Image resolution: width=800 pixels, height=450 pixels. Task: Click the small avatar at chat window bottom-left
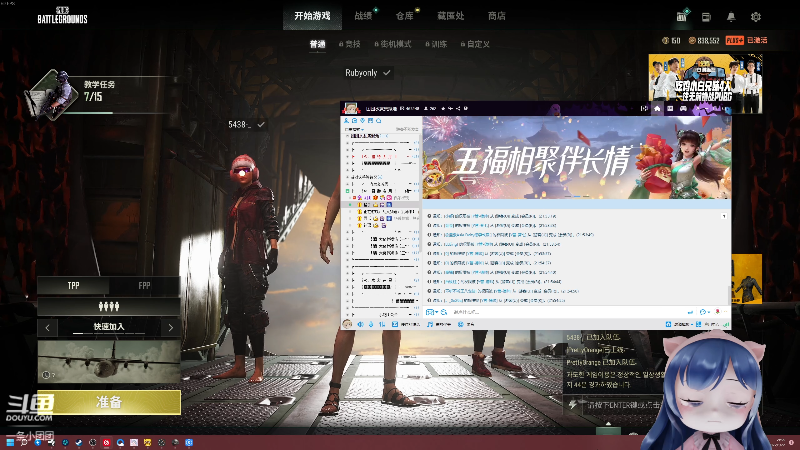point(347,324)
